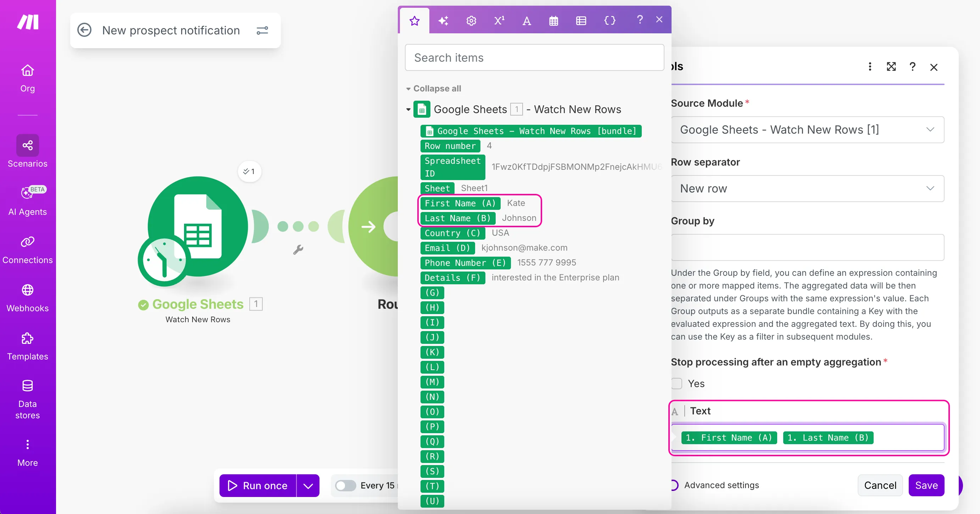Insert the Details (F) item

pos(453,278)
